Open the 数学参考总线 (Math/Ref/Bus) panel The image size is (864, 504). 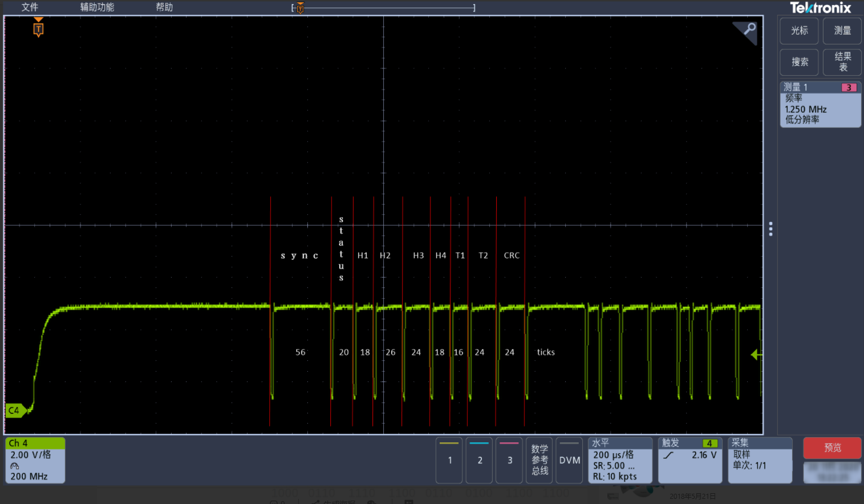click(538, 460)
